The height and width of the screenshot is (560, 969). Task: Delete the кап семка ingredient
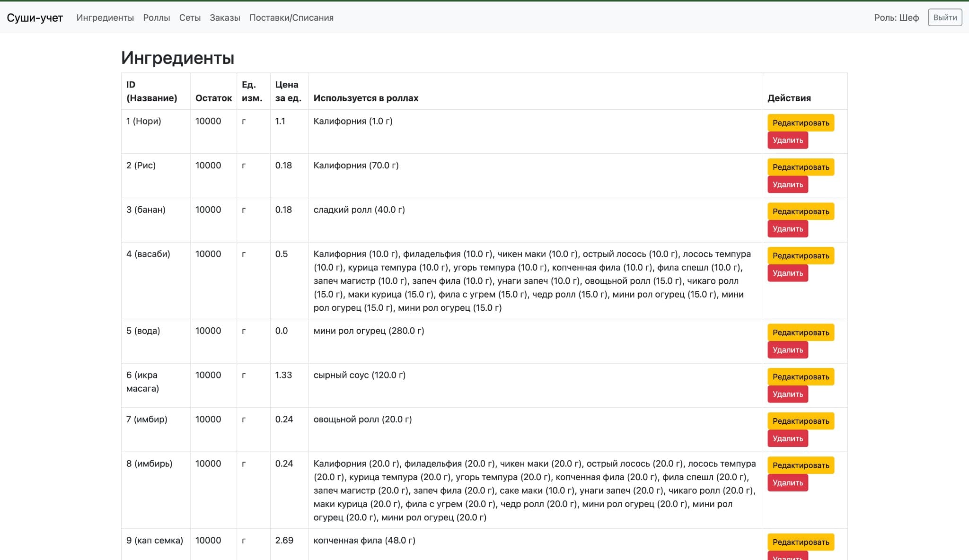point(788,557)
